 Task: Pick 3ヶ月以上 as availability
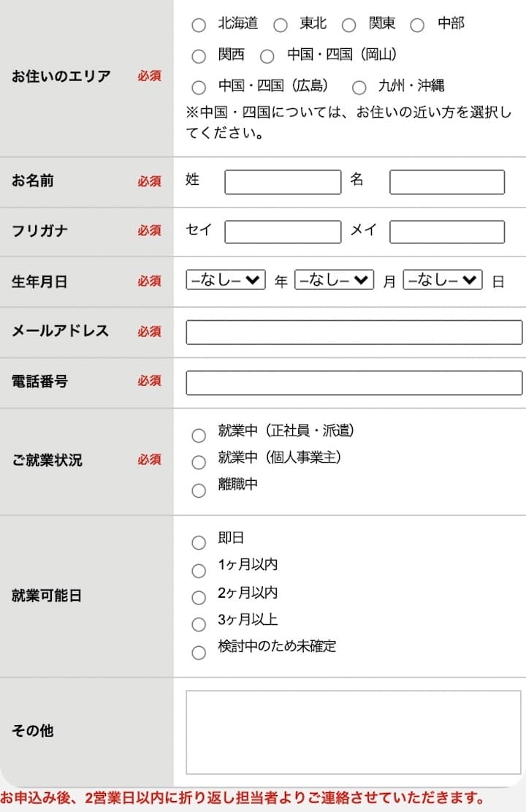(198, 624)
